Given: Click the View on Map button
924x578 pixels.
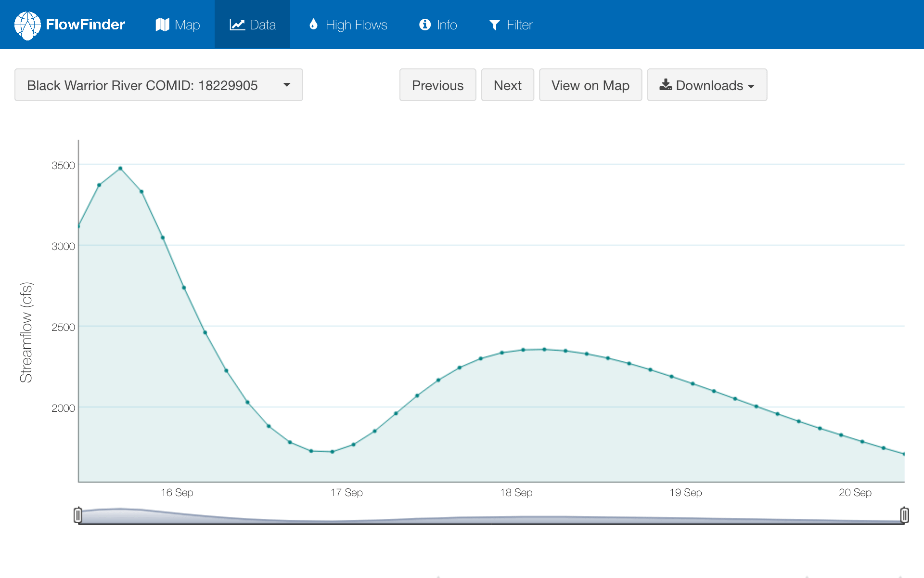Looking at the screenshot, I should coord(590,85).
